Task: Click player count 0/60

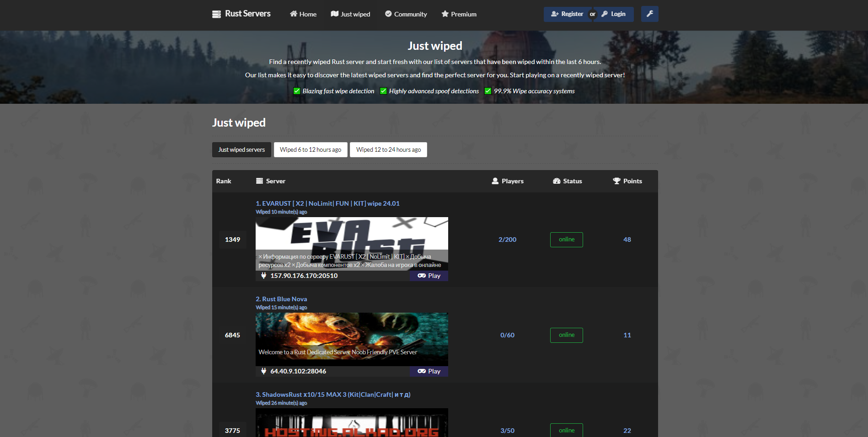Action: tap(508, 335)
